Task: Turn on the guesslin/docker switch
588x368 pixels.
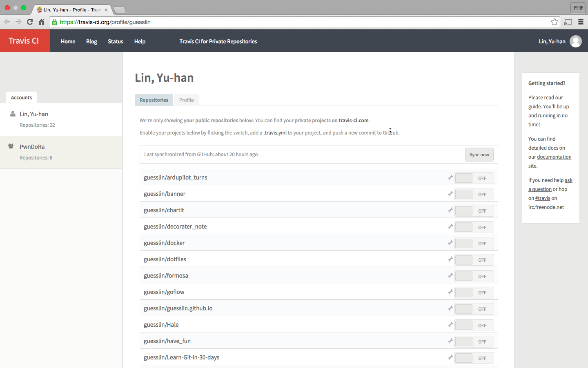Action: [474, 243]
